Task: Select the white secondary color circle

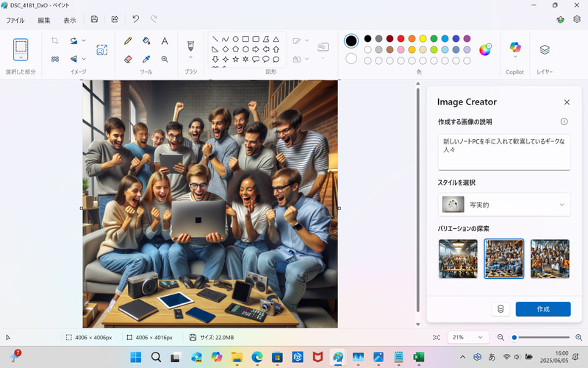Action: click(351, 59)
